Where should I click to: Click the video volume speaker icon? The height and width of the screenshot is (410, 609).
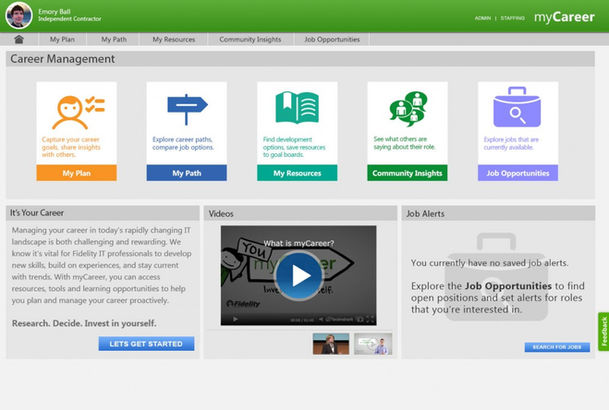tap(321, 319)
